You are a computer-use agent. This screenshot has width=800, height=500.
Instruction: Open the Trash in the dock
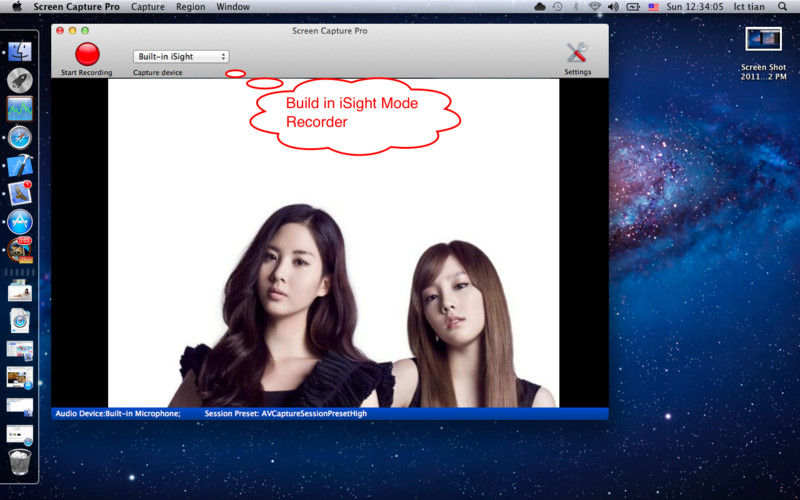(x=20, y=461)
